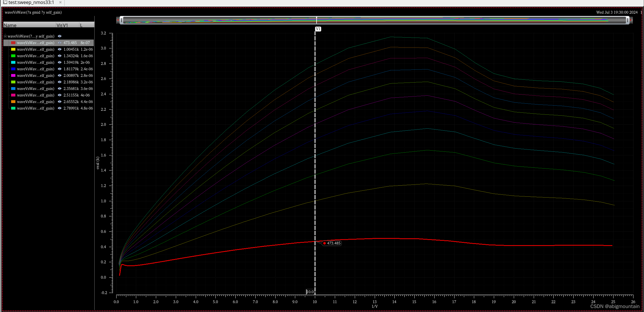Click the right arrow of the zoom strip
The height and width of the screenshot is (312, 644).
click(631, 20)
